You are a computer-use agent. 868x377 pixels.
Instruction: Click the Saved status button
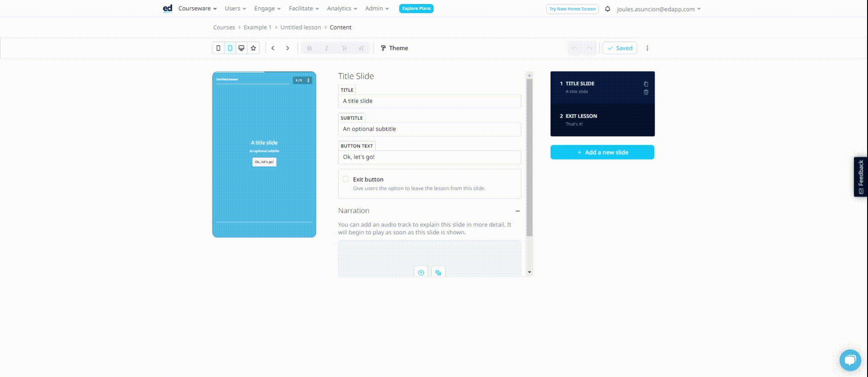click(620, 48)
